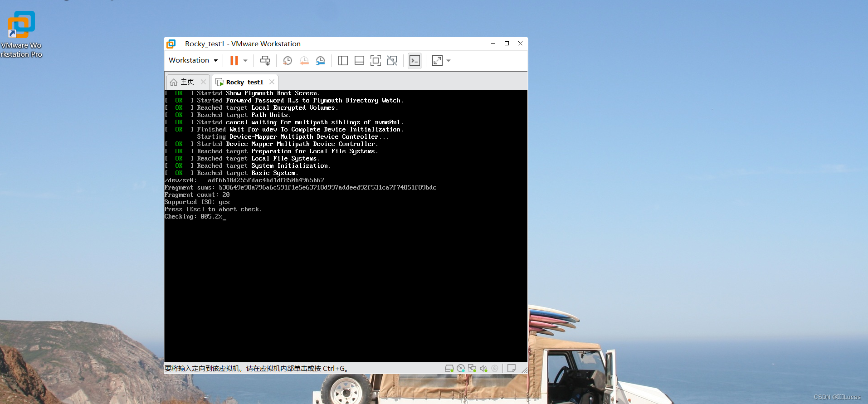Toggle the console view button
The image size is (868, 404).
pos(414,60)
